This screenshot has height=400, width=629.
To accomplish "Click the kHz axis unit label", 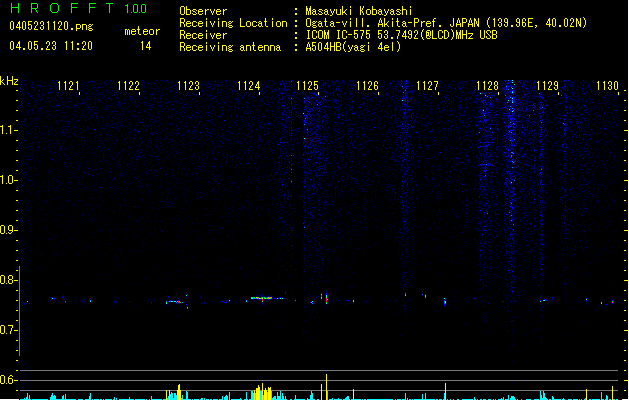I will [9, 81].
